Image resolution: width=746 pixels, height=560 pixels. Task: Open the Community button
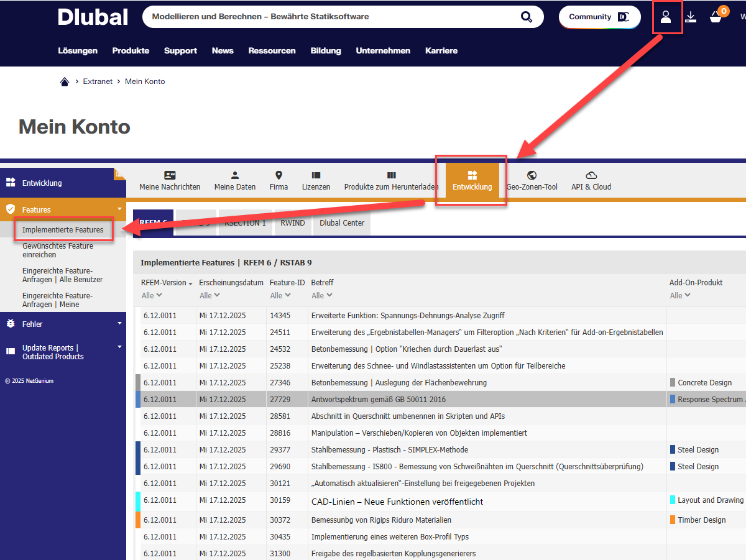click(x=599, y=17)
